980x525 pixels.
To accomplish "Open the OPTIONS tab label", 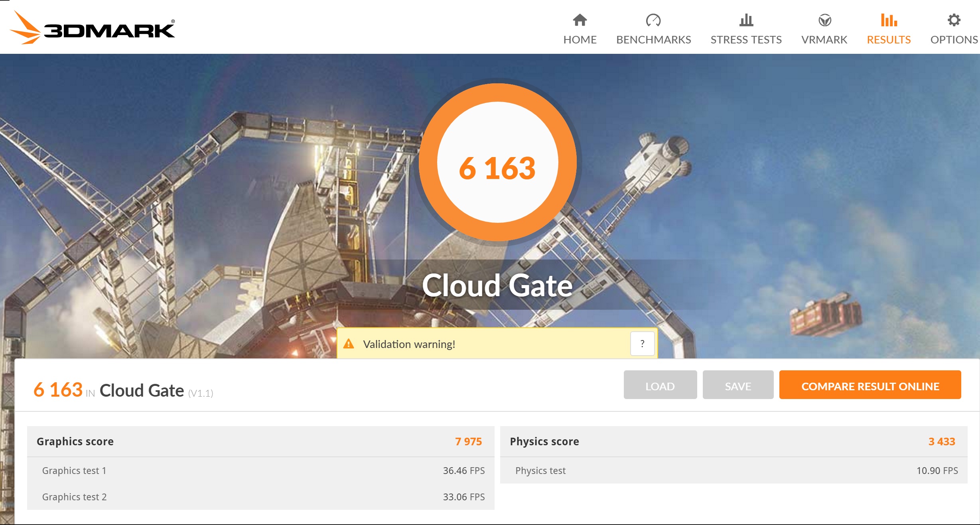I will (x=954, y=39).
